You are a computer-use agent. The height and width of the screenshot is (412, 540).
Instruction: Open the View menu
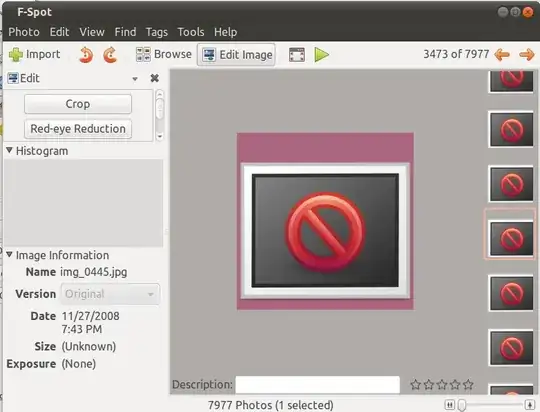92,32
